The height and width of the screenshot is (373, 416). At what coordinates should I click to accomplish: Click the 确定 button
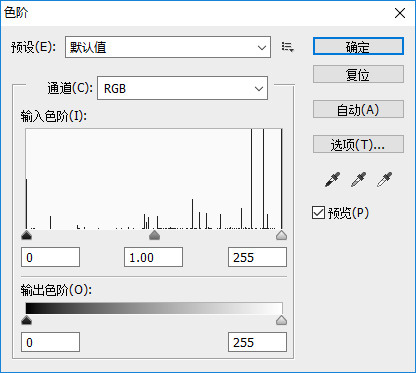[x=358, y=46]
